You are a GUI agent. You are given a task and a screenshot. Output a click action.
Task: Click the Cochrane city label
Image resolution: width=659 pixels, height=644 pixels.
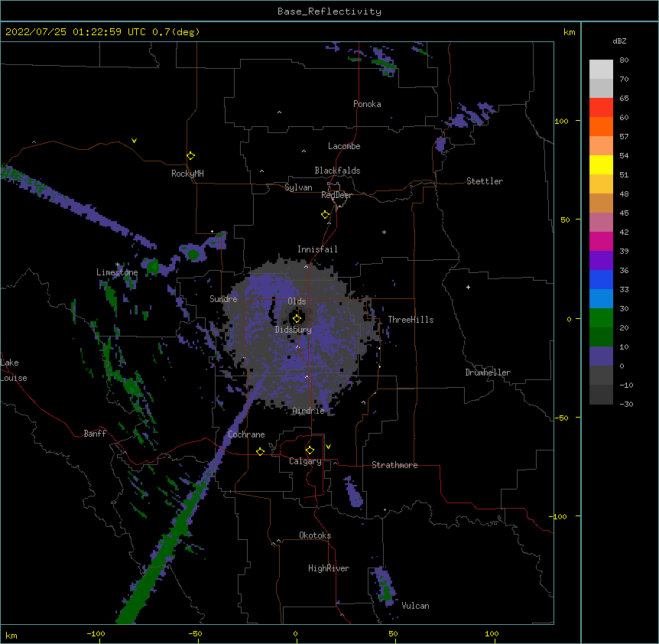click(246, 434)
